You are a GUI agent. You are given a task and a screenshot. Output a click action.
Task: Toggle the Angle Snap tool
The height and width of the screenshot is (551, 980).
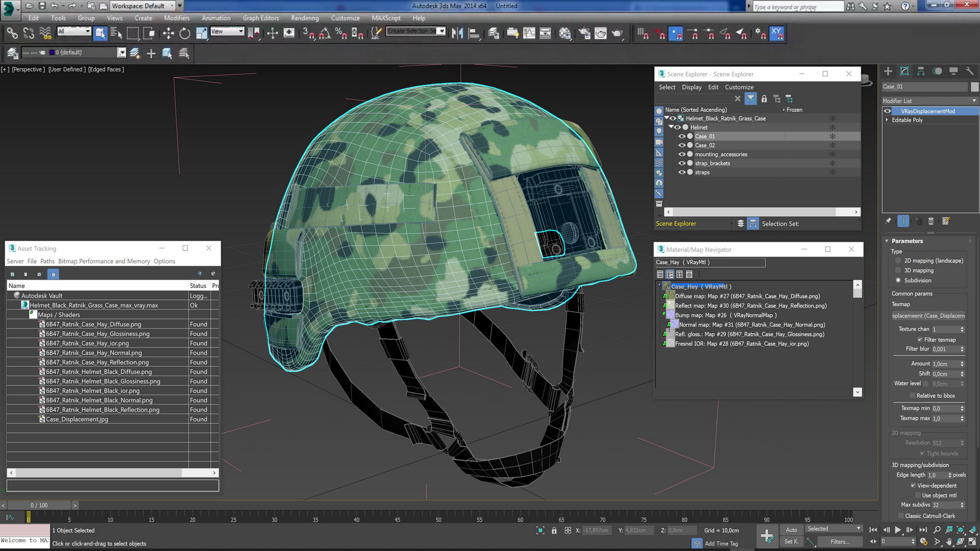[x=325, y=34]
